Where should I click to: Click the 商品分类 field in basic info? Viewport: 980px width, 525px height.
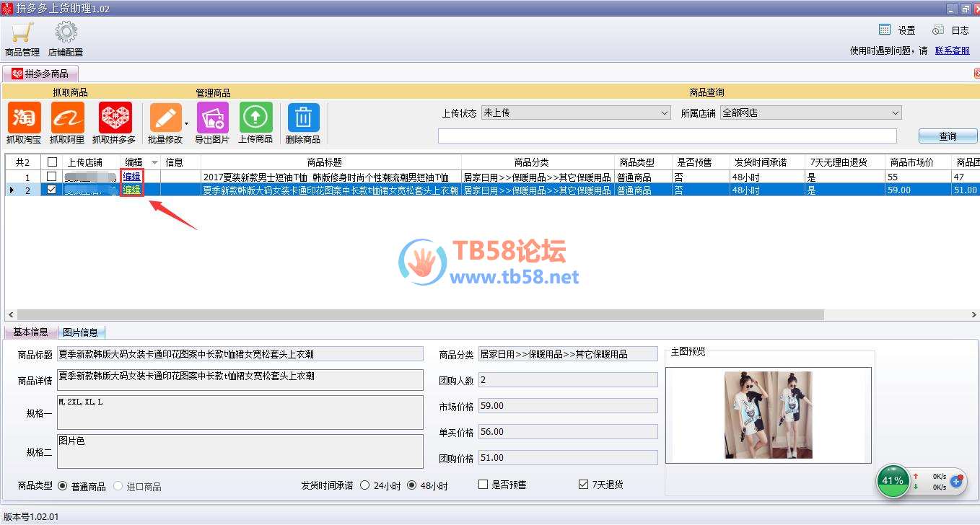(568, 354)
